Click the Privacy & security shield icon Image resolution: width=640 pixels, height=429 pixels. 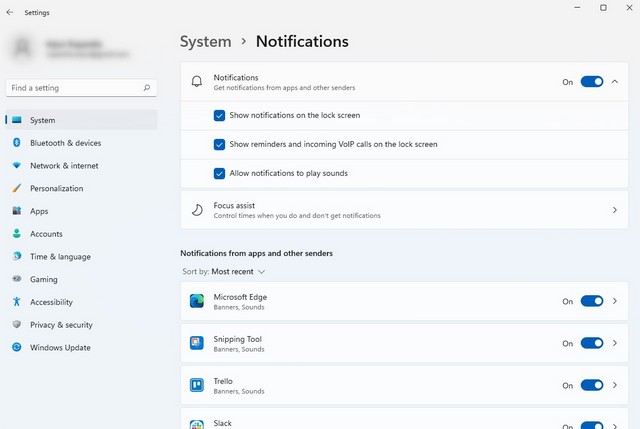pos(17,324)
